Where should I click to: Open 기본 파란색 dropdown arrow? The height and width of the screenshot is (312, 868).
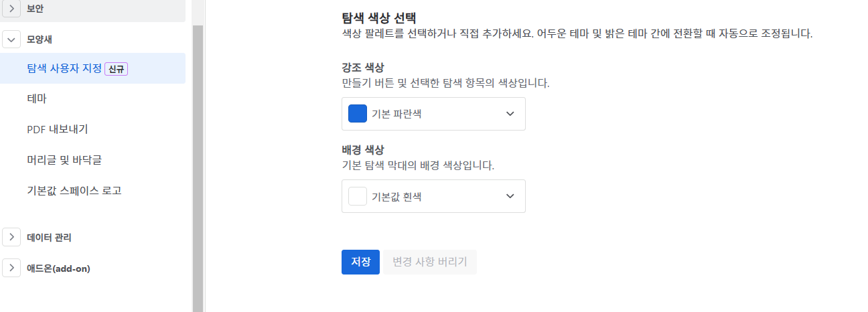pos(510,114)
